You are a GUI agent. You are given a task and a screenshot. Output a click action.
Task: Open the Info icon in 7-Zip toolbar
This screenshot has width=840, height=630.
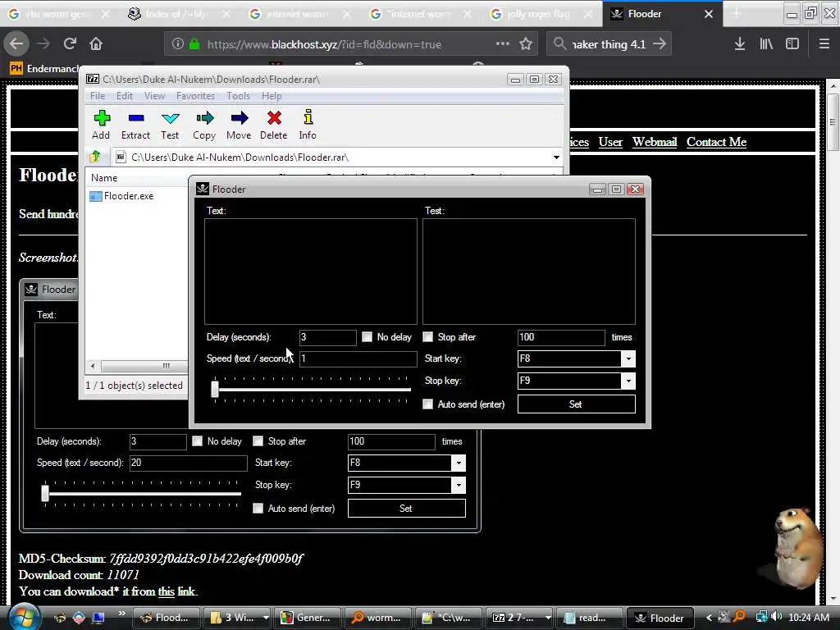point(308,125)
